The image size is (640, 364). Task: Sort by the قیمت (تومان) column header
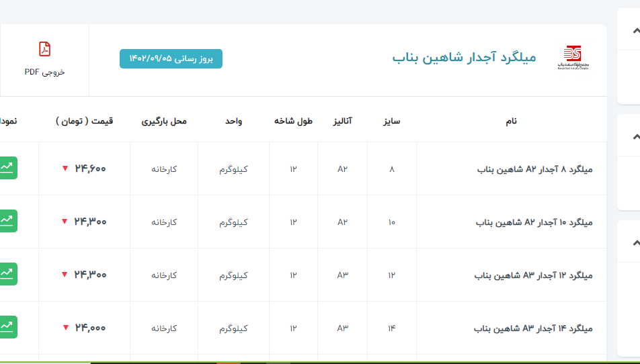pos(84,122)
